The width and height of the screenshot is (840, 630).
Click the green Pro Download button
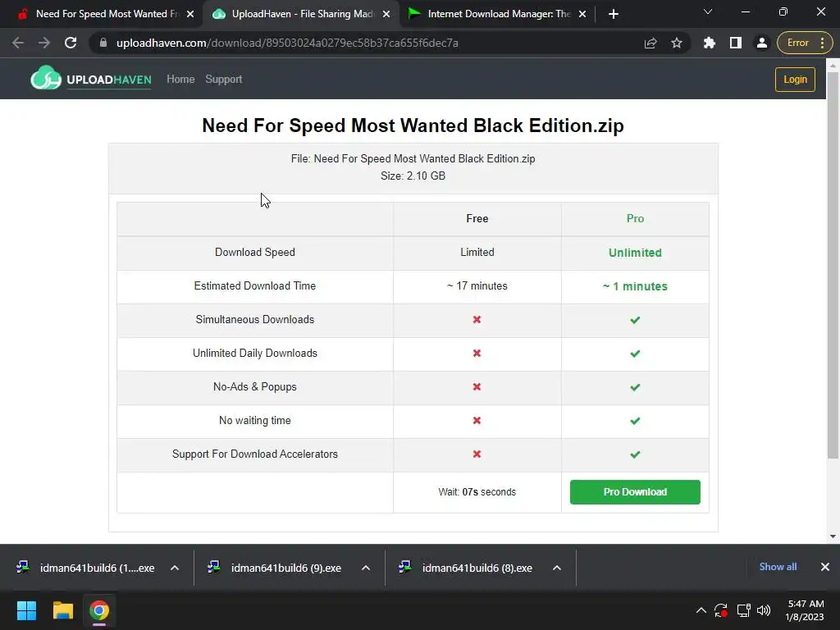click(x=635, y=492)
